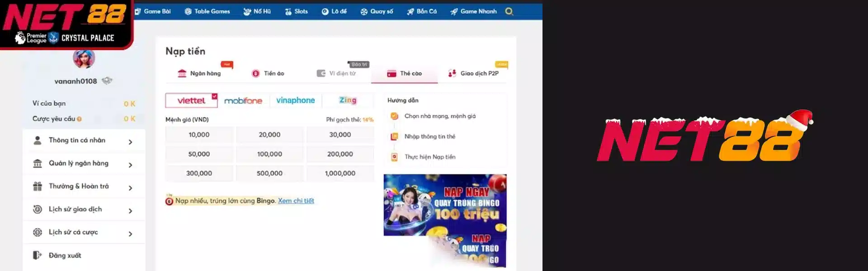The height and width of the screenshot is (271, 868).
Task: Expand Lịch sử giao dịch chevron
Action: (130, 211)
